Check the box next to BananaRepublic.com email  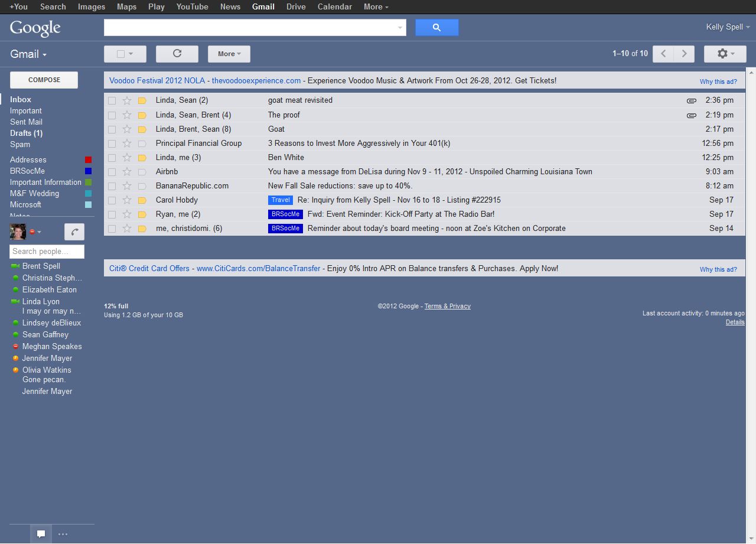[112, 186]
